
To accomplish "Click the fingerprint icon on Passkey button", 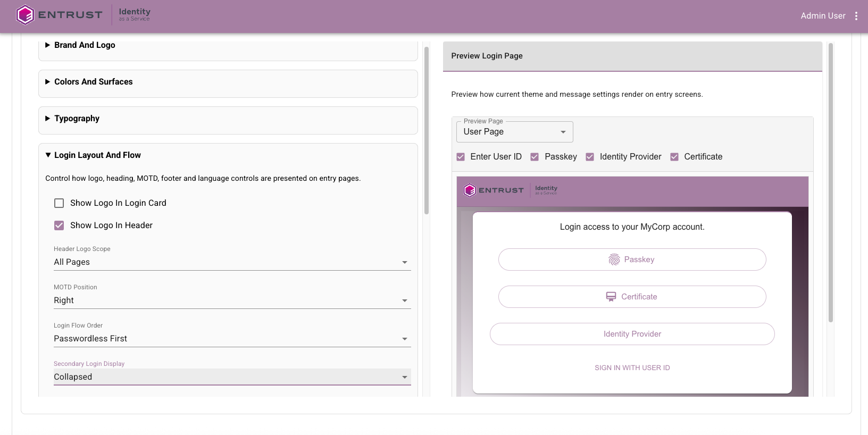I will pos(614,260).
